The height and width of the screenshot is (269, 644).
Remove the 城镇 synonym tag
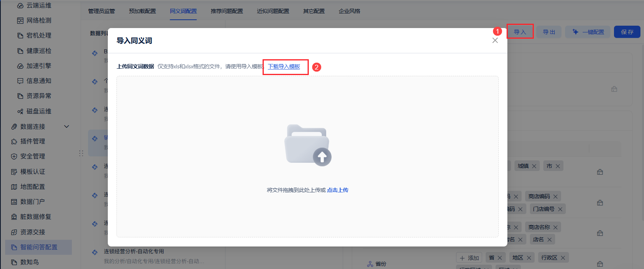(534, 166)
